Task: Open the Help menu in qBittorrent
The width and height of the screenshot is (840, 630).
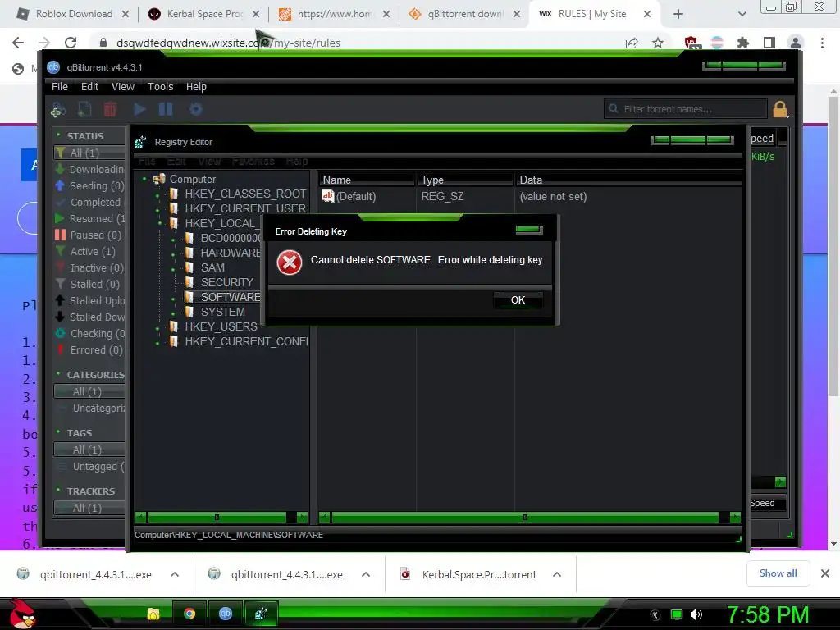Action: coord(196,87)
